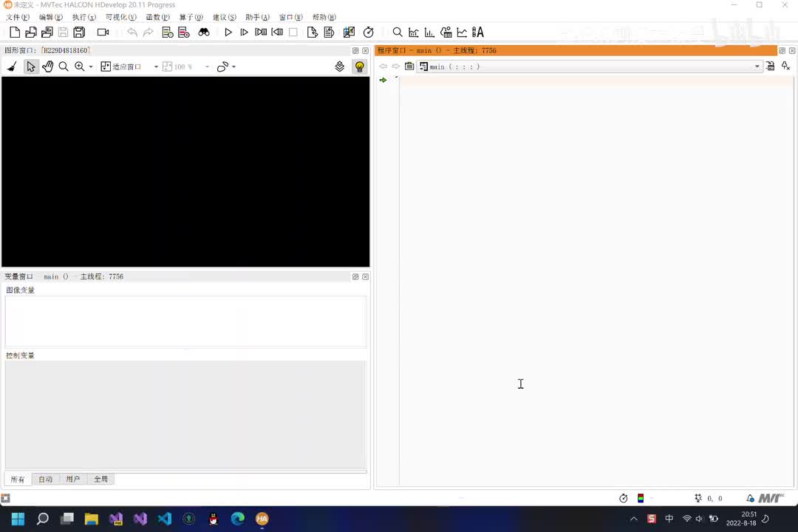Open the feature histogram bar chart icon
This screenshot has width=798, height=532.
pos(429,33)
